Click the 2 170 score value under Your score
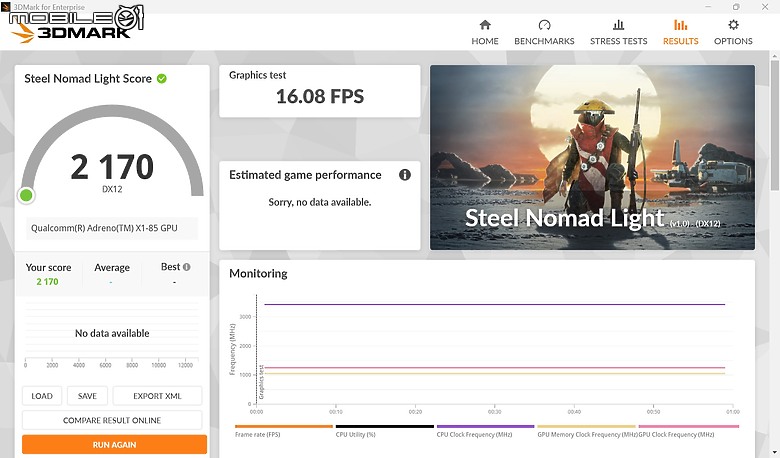780x458 pixels. (47, 281)
